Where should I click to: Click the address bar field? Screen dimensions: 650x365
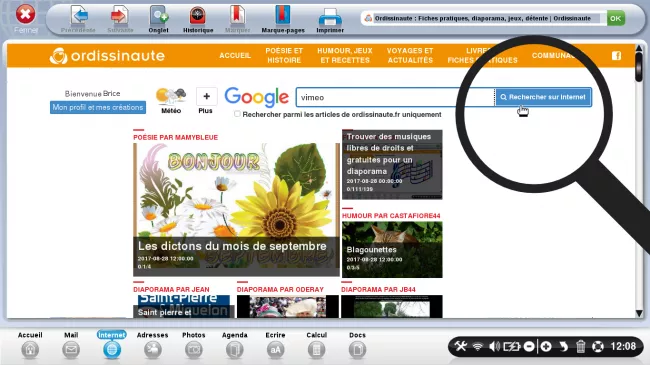(483, 18)
